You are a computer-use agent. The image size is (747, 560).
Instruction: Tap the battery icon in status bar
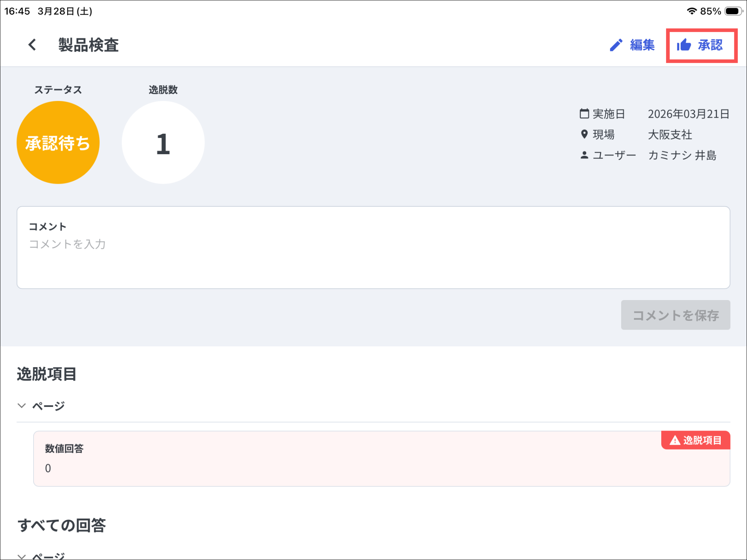pyautogui.click(x=733, y=11)
